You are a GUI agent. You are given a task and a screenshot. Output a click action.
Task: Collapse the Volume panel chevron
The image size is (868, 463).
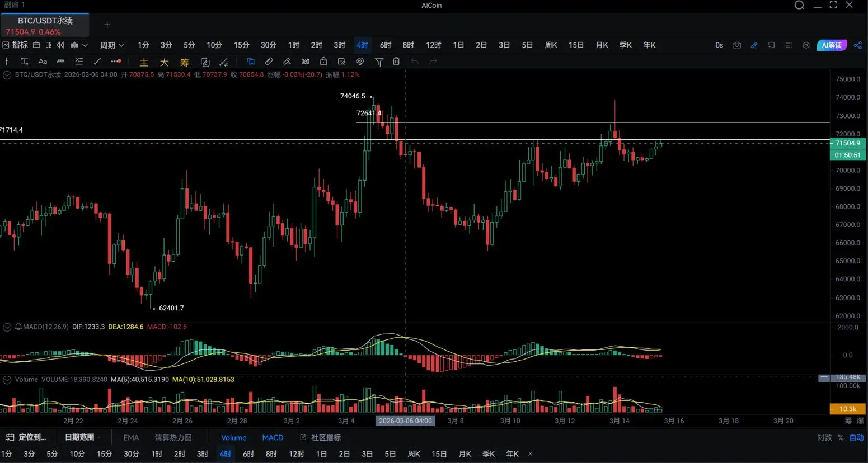7,380
